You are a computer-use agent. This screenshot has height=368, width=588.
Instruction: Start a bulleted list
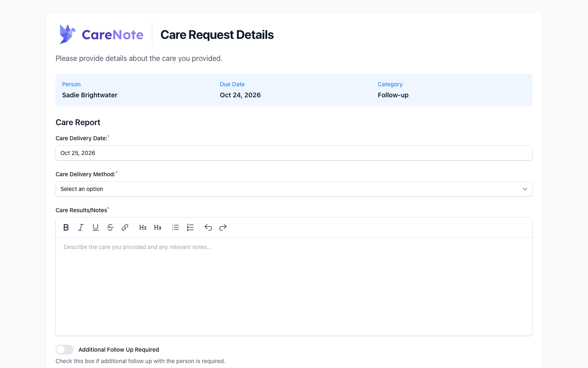176,227
